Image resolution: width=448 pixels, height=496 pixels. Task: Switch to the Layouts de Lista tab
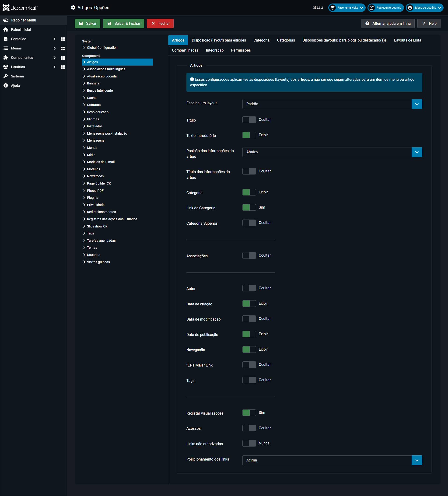(x=407, y=40)
